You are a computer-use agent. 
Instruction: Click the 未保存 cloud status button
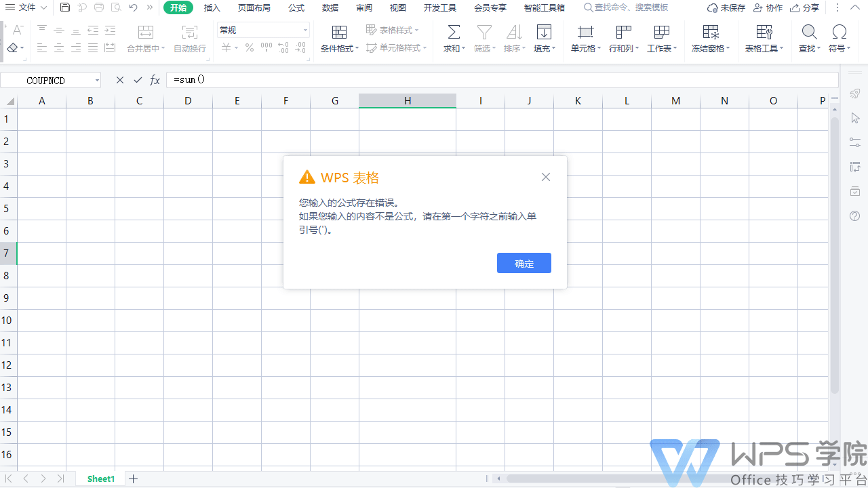click(726, 8)
